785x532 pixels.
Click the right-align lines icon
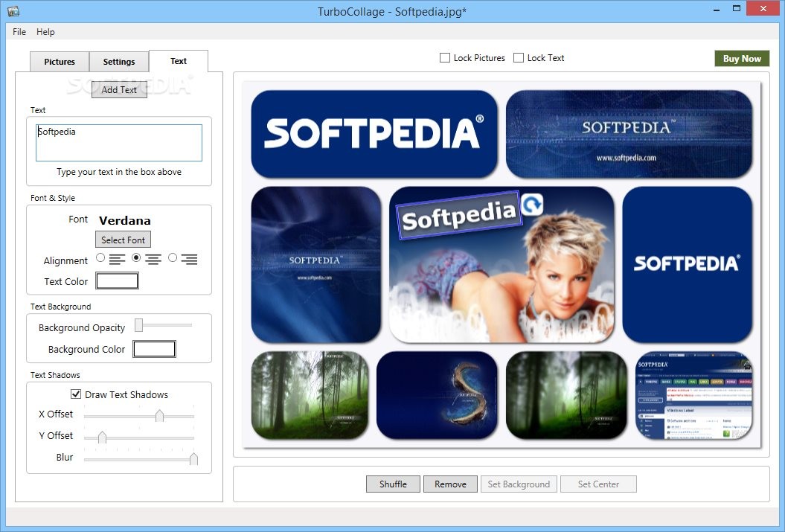click(189, 259)
